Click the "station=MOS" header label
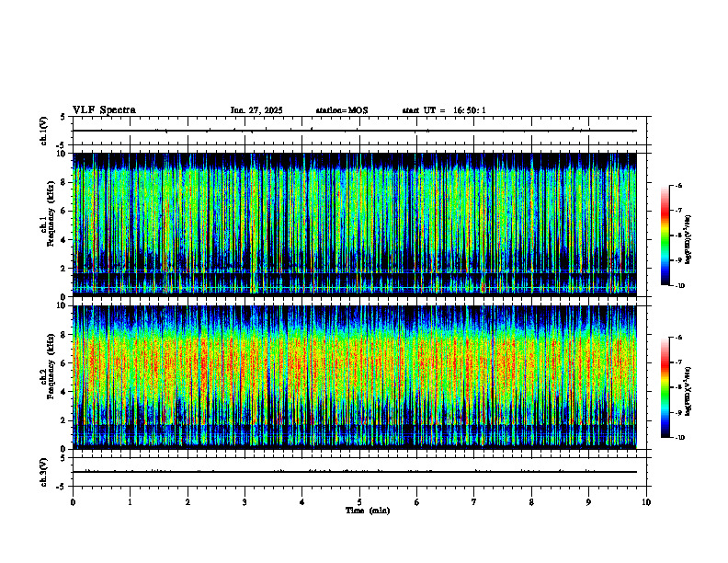Screen dimensions: 728x563 (x=342, y=110)
